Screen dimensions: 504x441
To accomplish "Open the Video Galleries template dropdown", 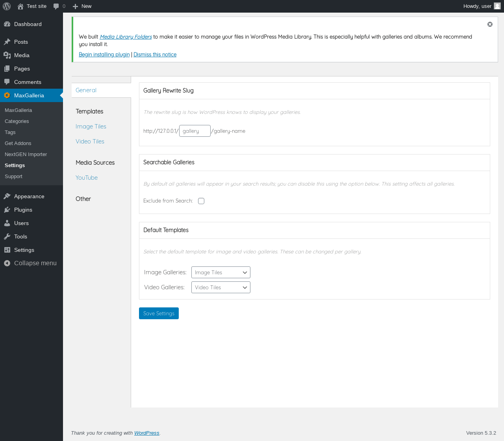I will [x=220, y=287].
